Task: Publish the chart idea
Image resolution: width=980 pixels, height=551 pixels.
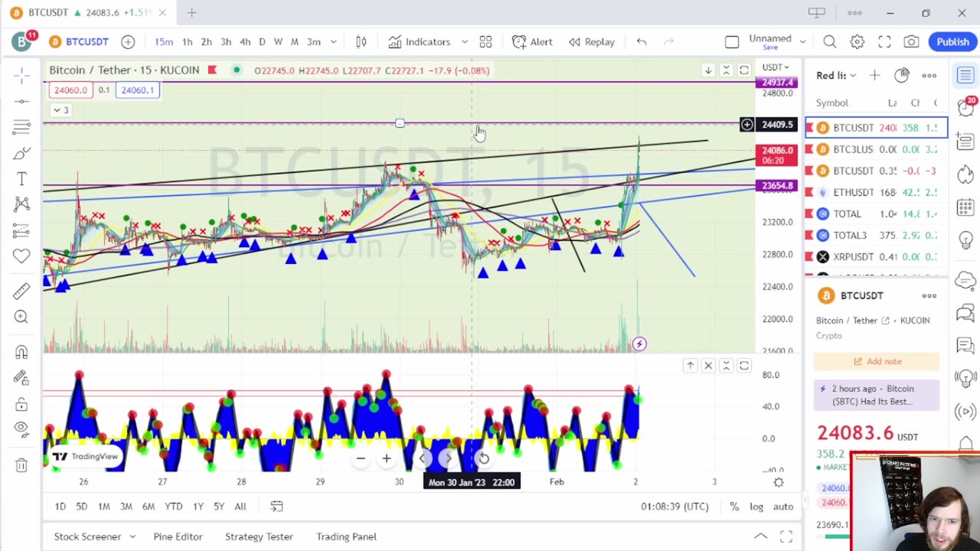Action: (952, 42)
